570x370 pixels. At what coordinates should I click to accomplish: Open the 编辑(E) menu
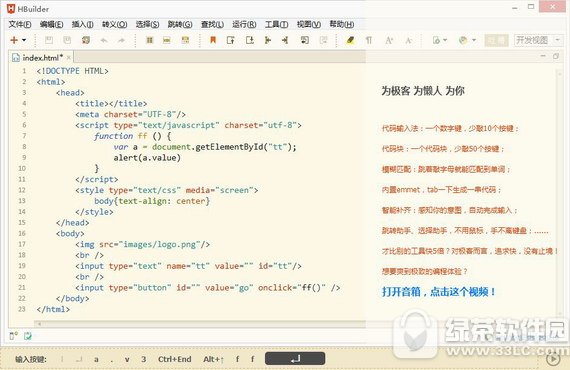click(x=51, y=24)
